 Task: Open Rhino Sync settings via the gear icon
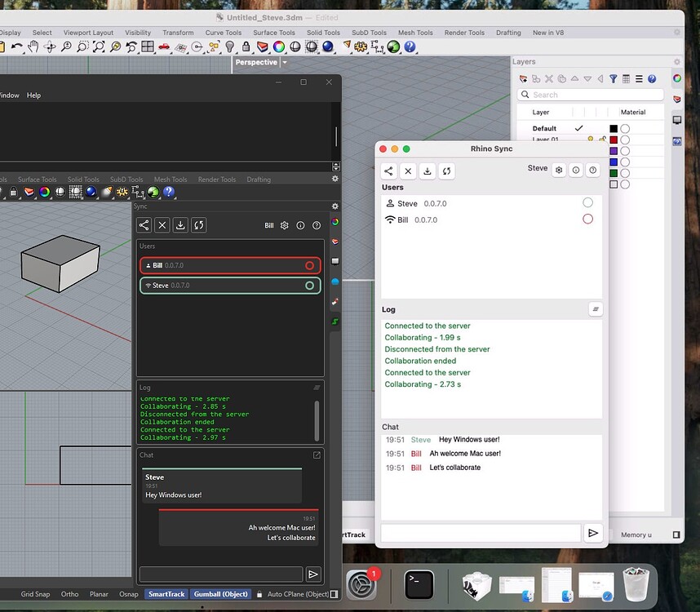click(x=558, y=170)
